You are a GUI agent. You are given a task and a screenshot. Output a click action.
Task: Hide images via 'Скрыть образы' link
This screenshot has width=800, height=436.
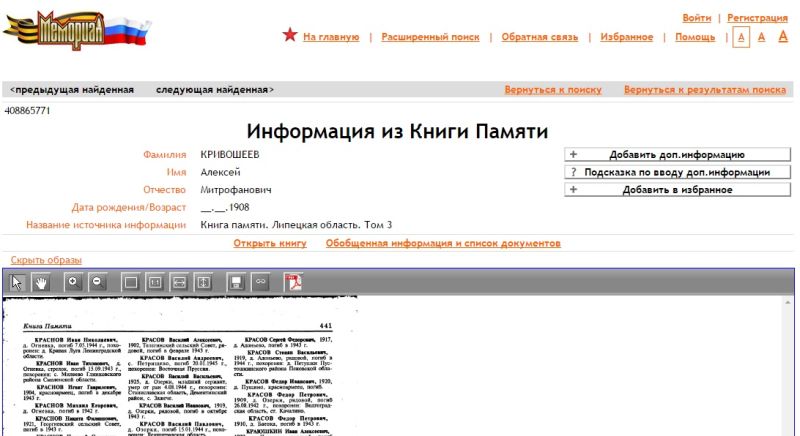(46, 260)
